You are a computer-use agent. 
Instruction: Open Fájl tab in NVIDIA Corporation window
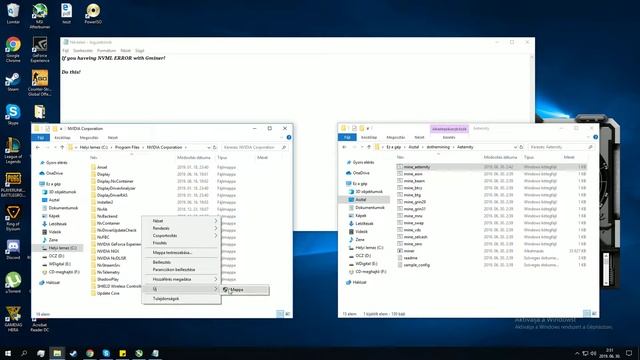(40, 138)
